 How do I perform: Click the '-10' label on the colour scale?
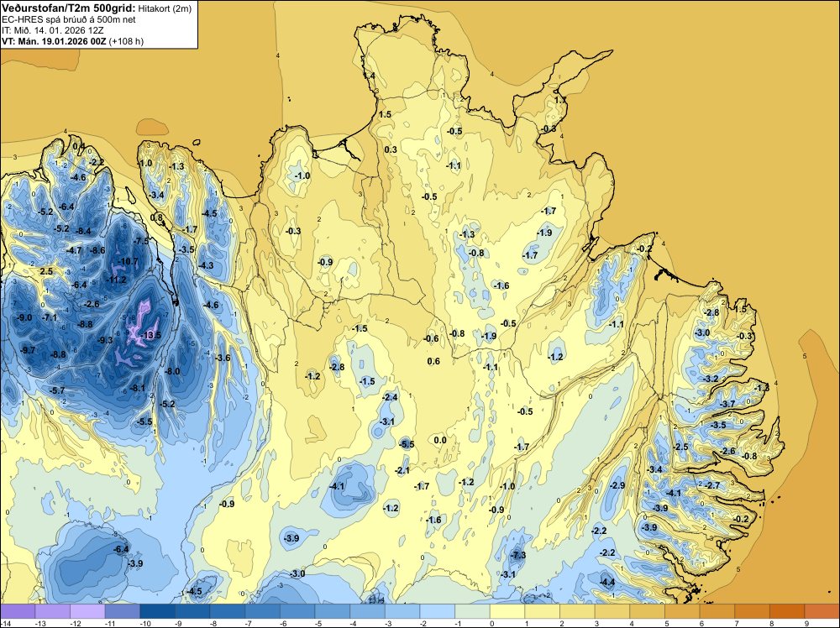144,623
